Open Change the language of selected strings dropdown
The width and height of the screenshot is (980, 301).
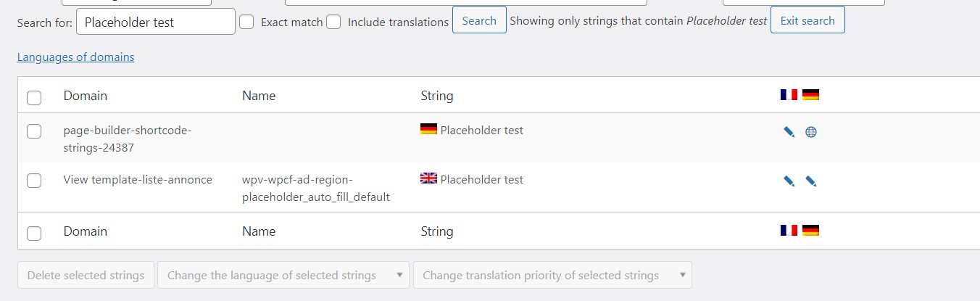(x=283, y=276)
